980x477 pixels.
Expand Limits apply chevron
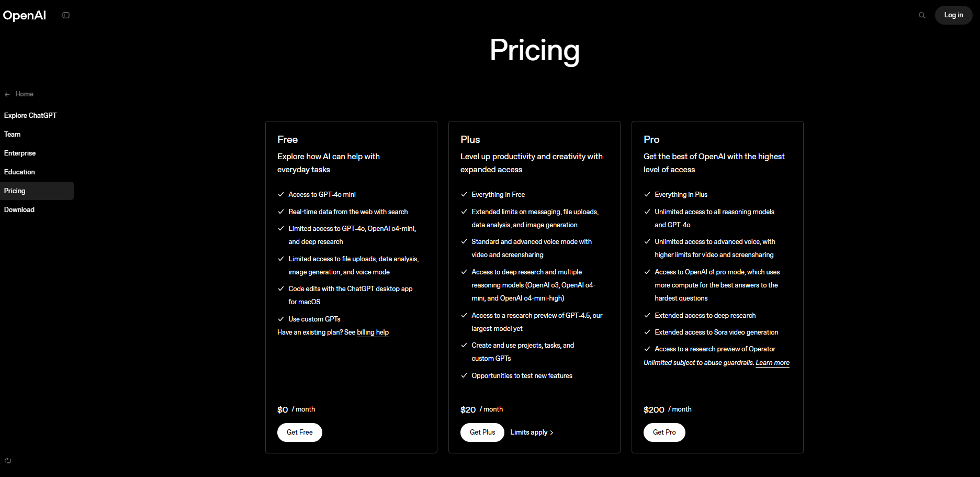coord(551,432)
